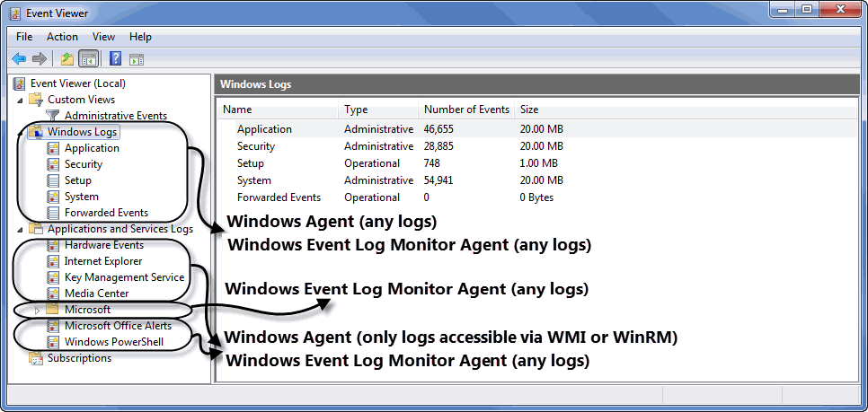The height and width of the screenshot is (412, 868).
Task: Select the Forwarded Events row in the list
Action: [x=279, y=197]
